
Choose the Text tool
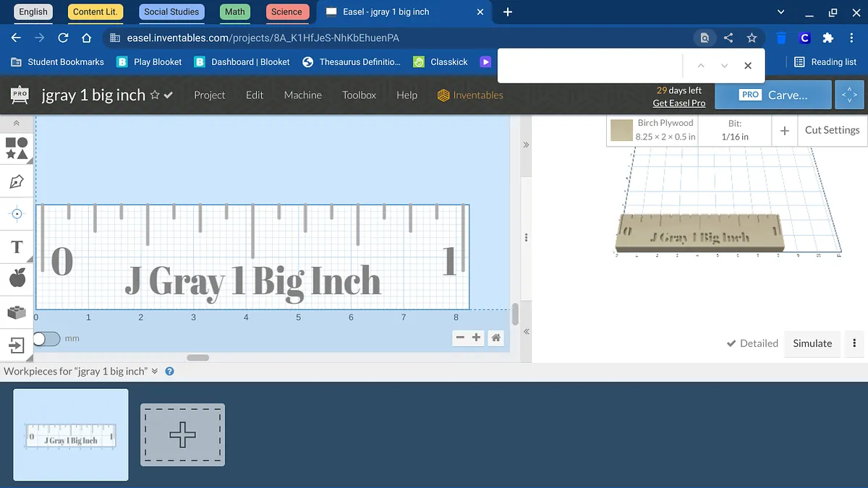(x=17, y=247)
